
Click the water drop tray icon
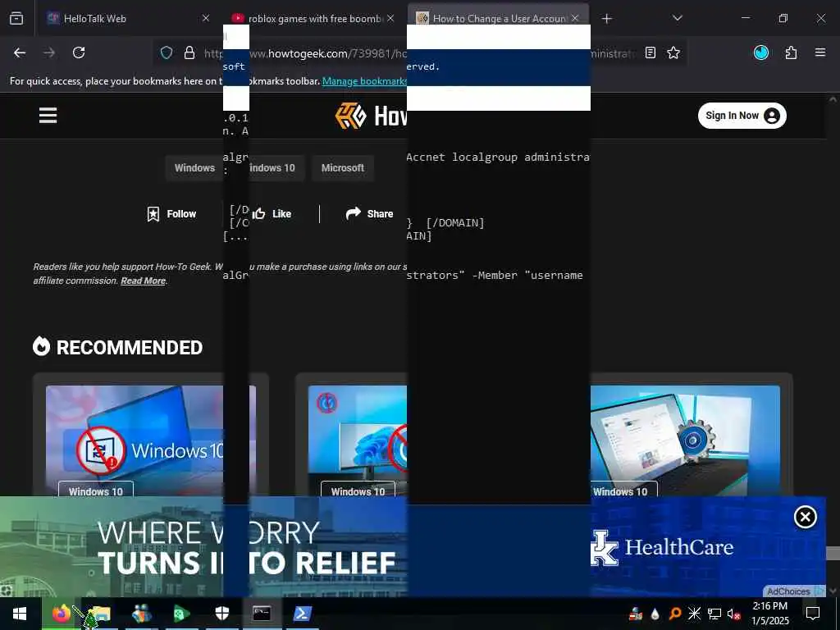[x=655, y=614]
